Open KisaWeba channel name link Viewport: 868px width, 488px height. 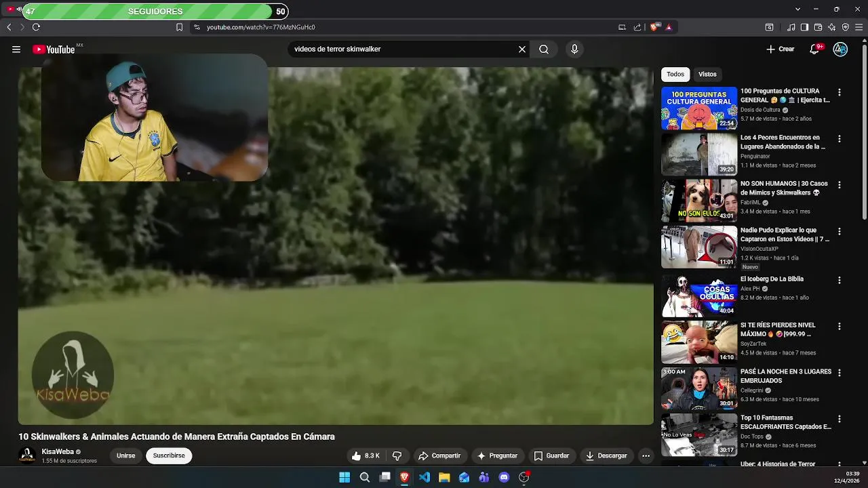58,451
